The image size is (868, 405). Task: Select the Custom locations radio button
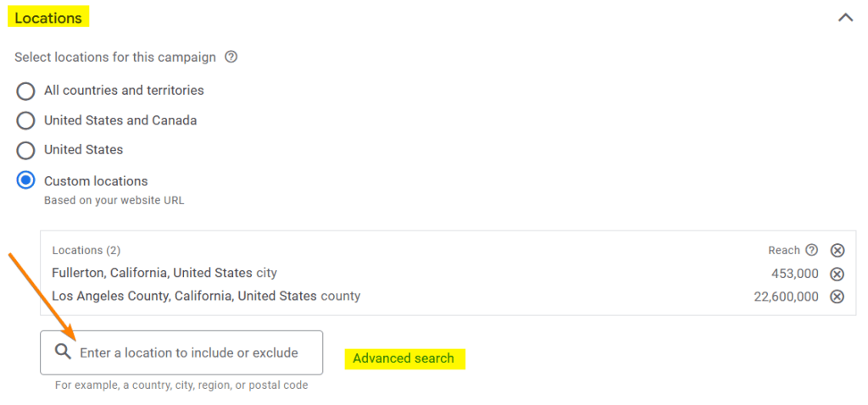[x=26, y=180]
